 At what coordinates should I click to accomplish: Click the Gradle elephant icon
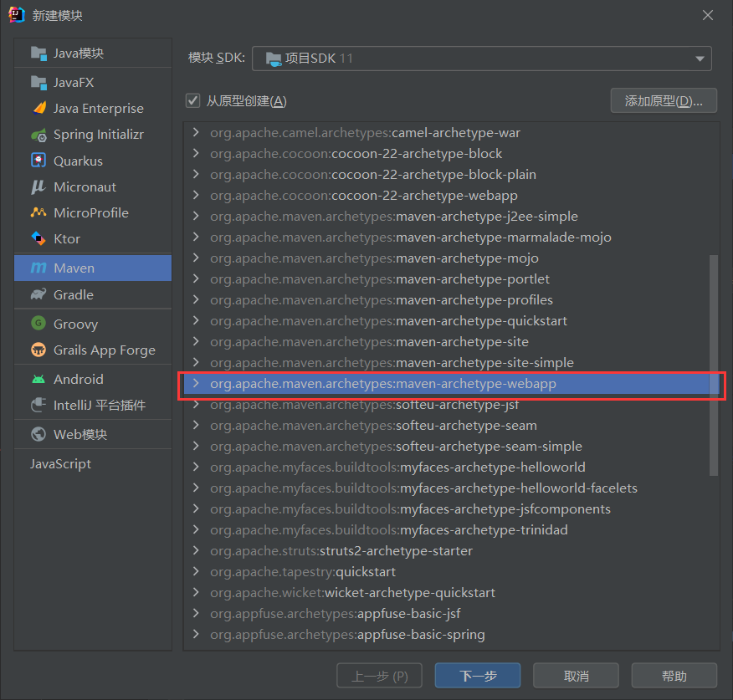38,294
